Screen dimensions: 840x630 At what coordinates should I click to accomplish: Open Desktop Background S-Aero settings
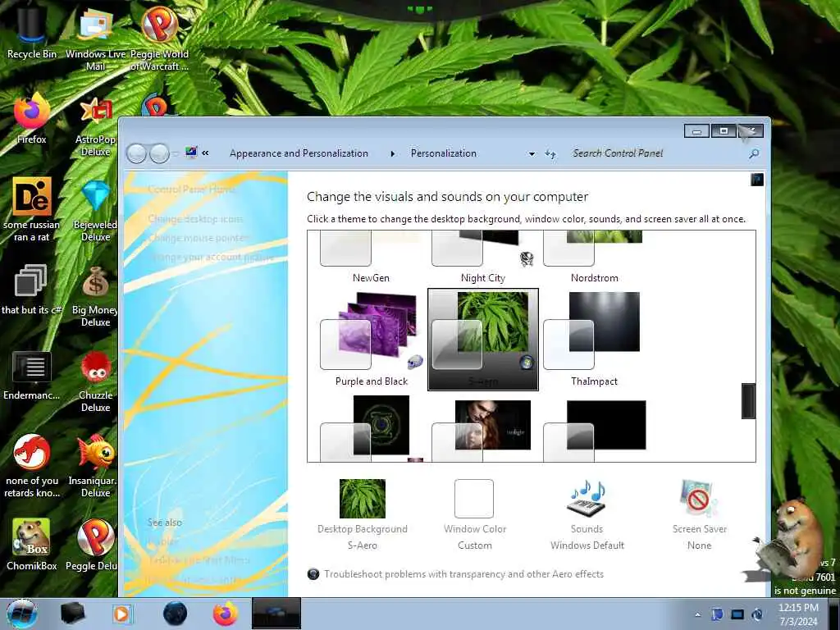coord(362,514)
